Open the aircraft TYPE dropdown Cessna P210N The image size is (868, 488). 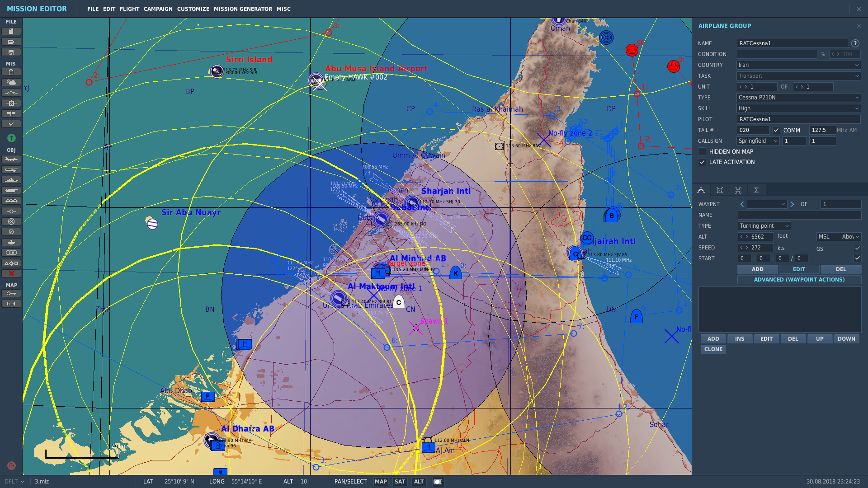click(798, 98)
